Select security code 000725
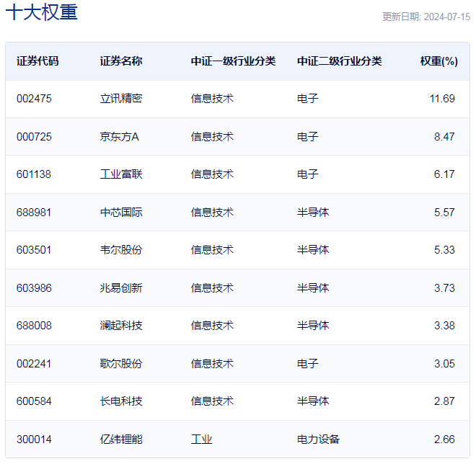Screen dimensions: 476x464 pyautogui.click(x=34, y=137)
